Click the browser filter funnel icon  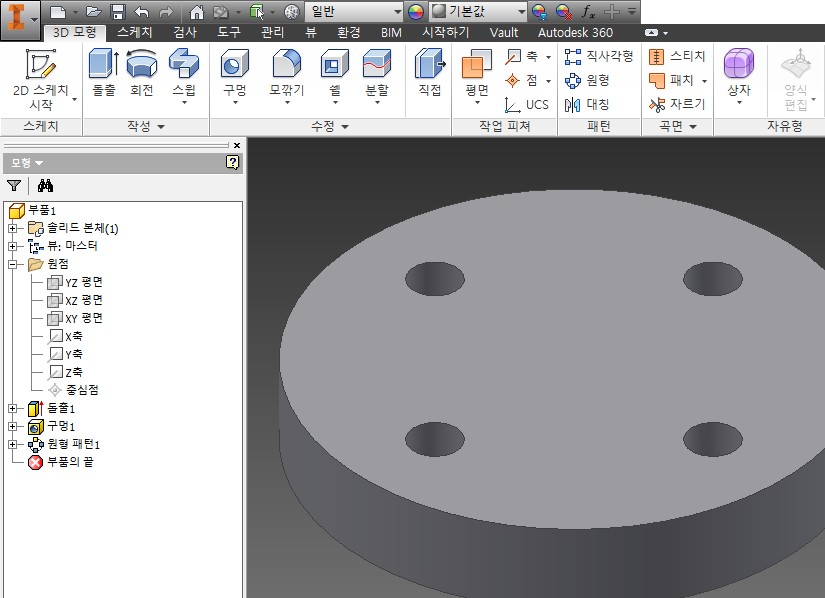[14, 185]
